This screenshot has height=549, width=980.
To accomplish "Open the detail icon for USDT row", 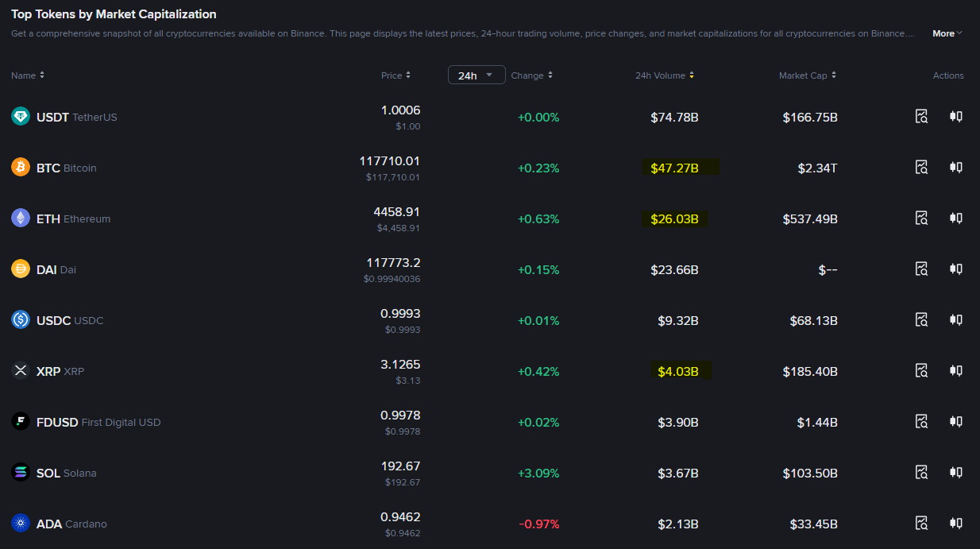I will 921,117.
